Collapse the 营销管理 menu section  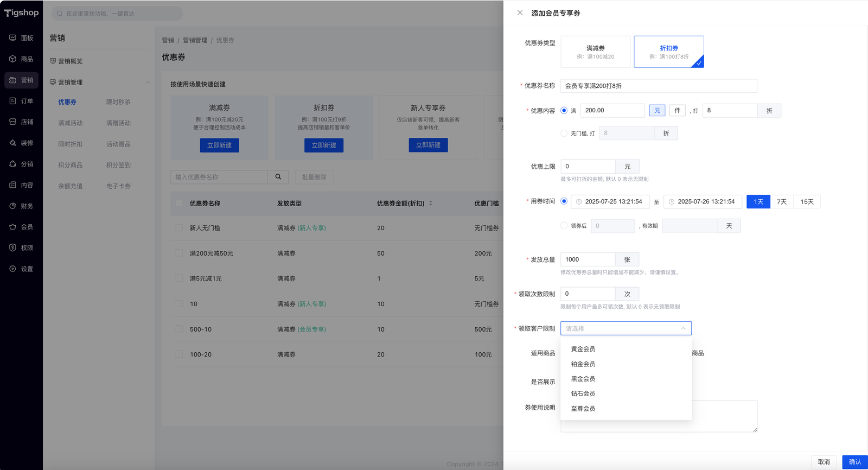(x=148, y=82)
